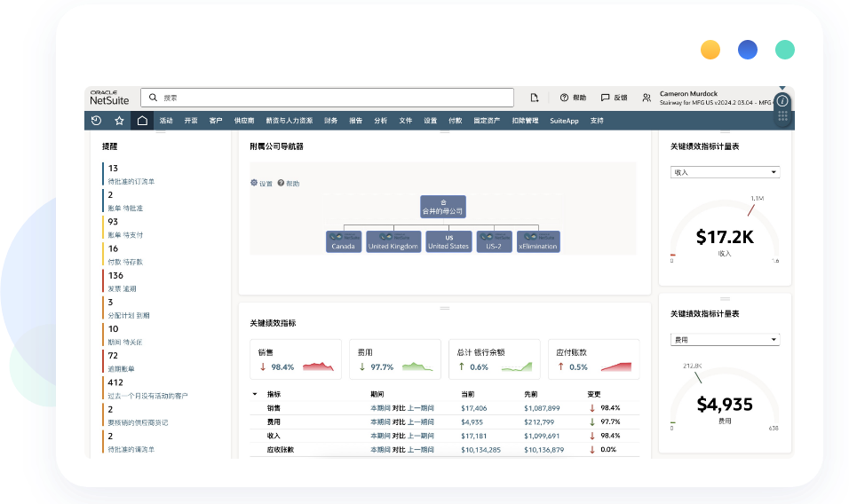This screenshot has height=504, width=849.
Task: Click the 待批准的订货单 reminder link
Action: coord(131,181)
